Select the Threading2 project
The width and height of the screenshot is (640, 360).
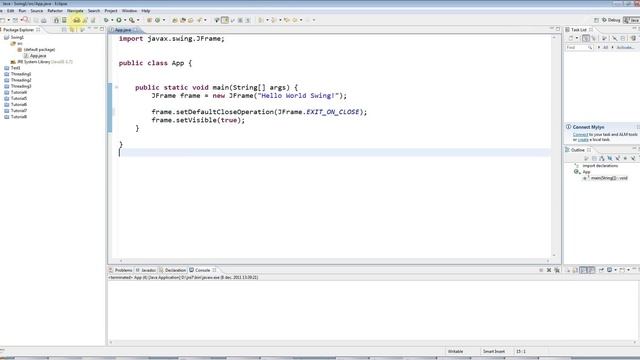pos(18,80)
